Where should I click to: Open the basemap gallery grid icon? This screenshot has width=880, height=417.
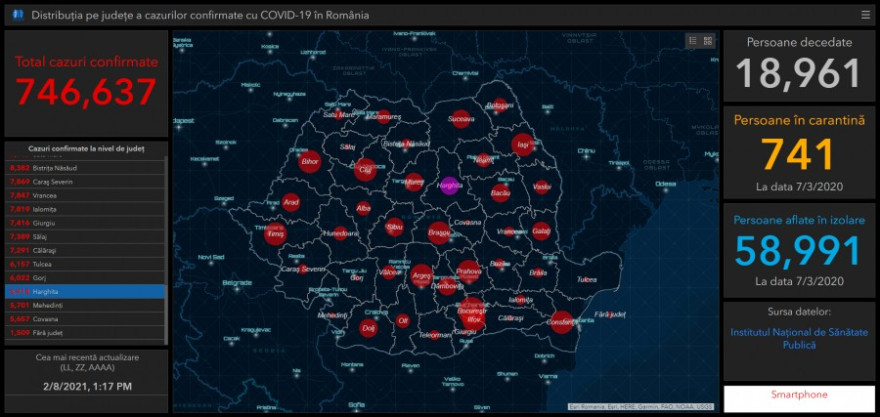pyautogui.click(x=708, y=41)
